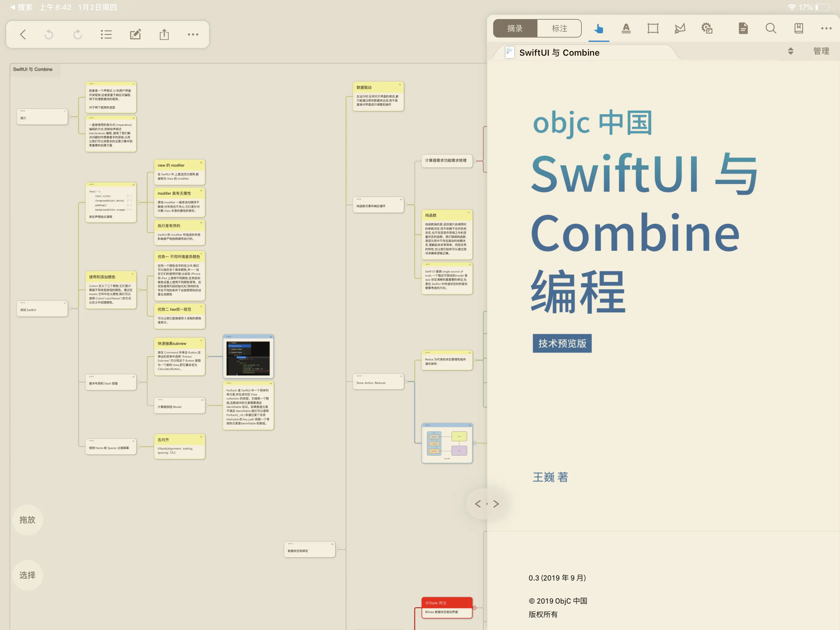Screen dimensions: 840x630
Task: Open the 管理 button
Action: [821, 51]
